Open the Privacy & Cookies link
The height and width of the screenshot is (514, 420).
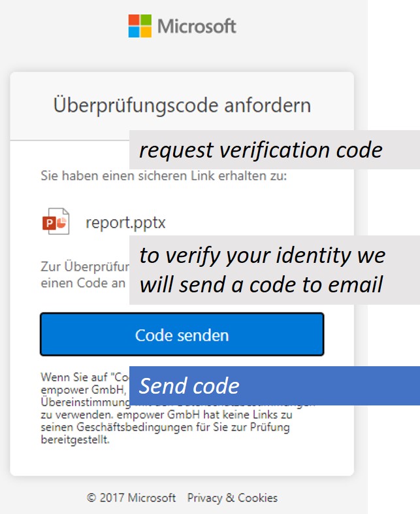coord(232,498)
